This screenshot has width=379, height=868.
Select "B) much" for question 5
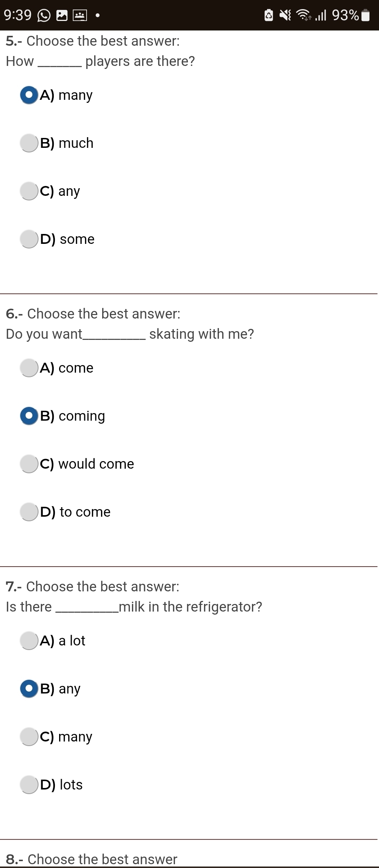click(29, 143)
